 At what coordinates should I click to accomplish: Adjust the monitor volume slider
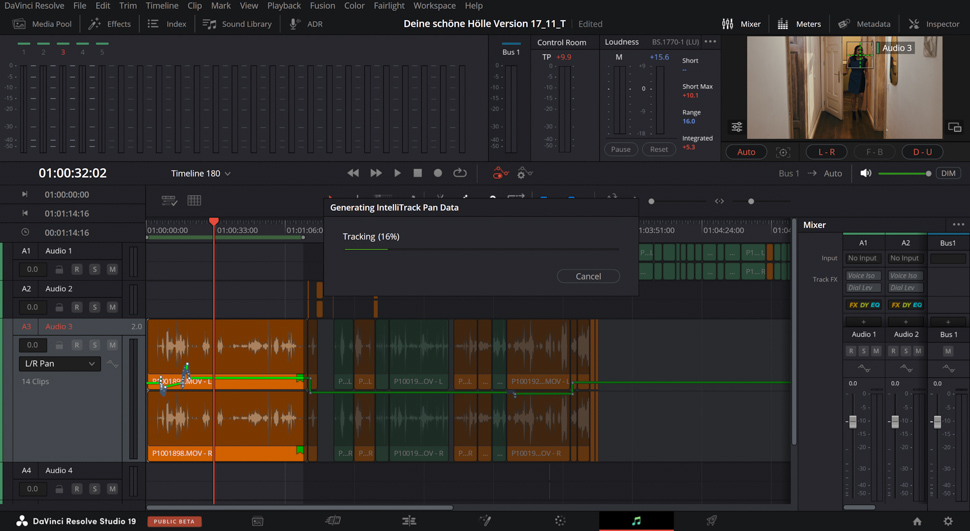904,173
